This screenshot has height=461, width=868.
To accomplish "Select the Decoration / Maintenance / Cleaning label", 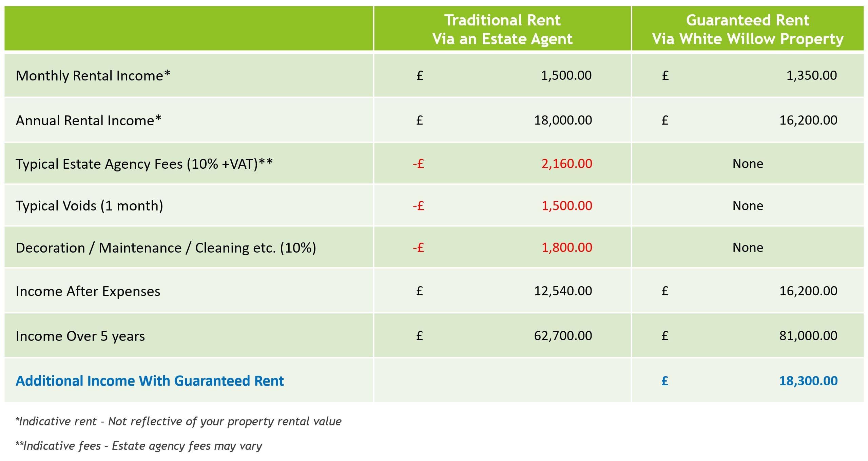I will pos(166,248).
